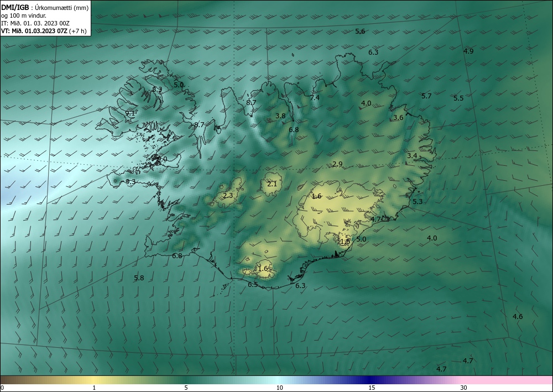The width and height of the screenshot is (553, 392).
Task: Click the 3.4 value near the Eastfjords
Action: coord(412,156)
